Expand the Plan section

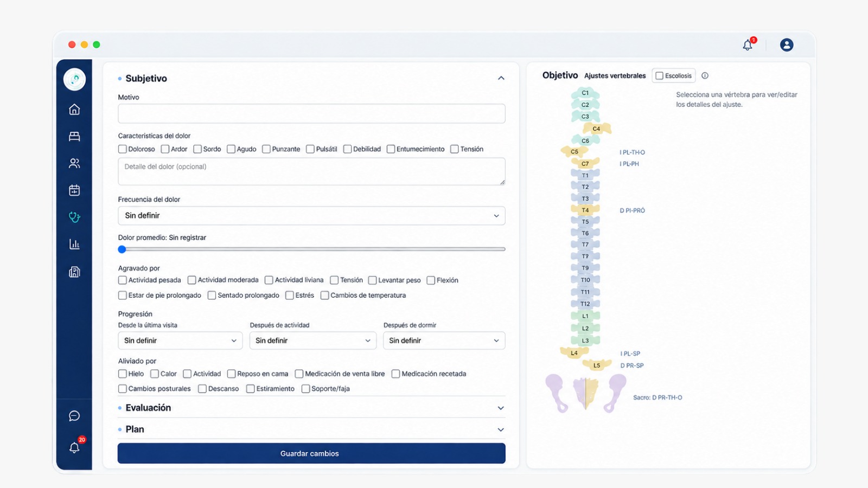[x=311, y=429]
